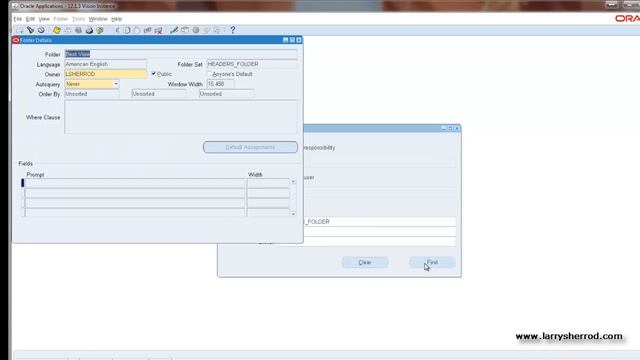The width and height of the screenshot is (640, 360).
Task: Close the Folder Details window
Action: tap(299, 40)
